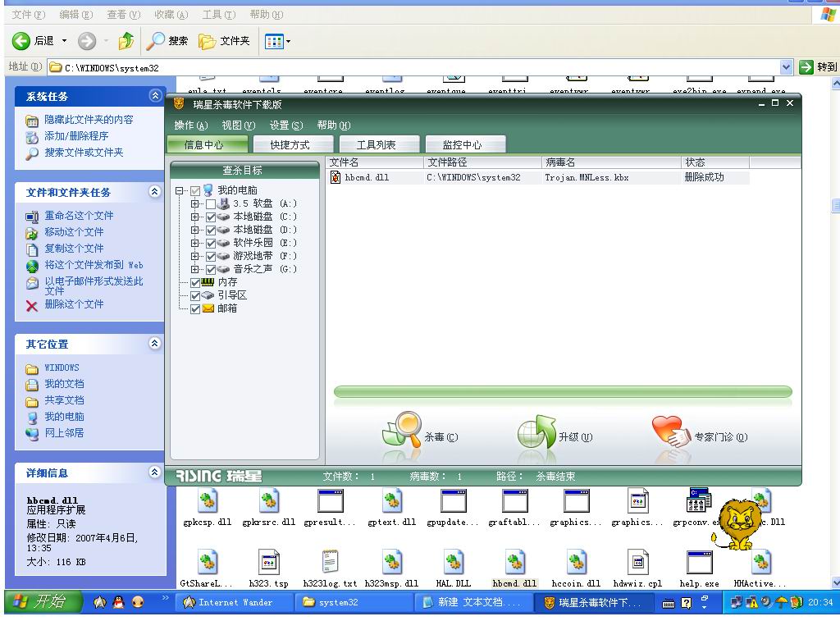The width and height of the screenshot is (840, 630).
Task: Switch to the Internet Wander taskbar button
Action: coord(234,603)
